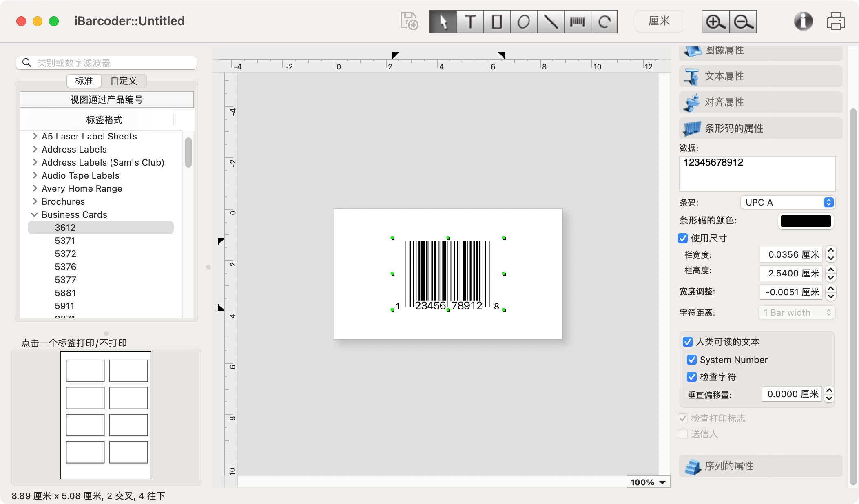Uncheck System Number
Image resolution: width=859 pixels, height=504 pixels.
pos(692,360)
